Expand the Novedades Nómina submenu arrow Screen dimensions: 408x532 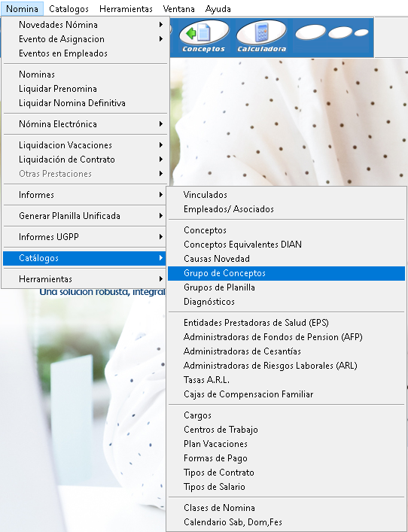tap(161, 25)
